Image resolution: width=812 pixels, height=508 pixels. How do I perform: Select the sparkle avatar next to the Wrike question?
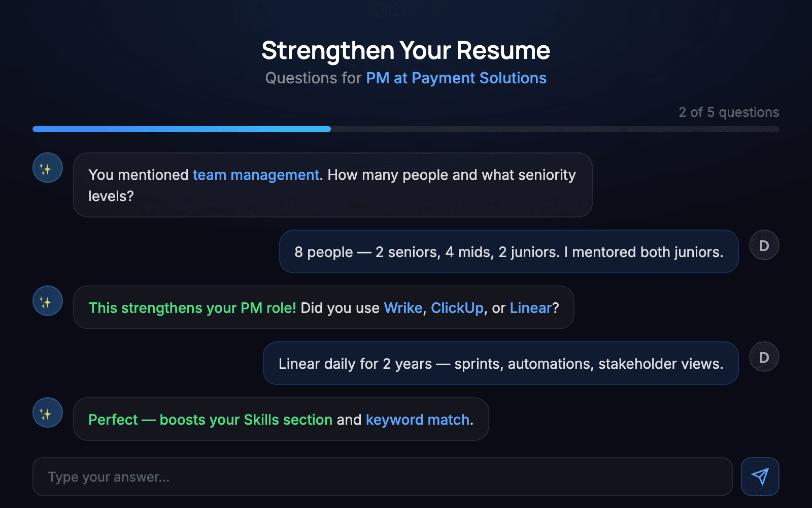(47, 301)
